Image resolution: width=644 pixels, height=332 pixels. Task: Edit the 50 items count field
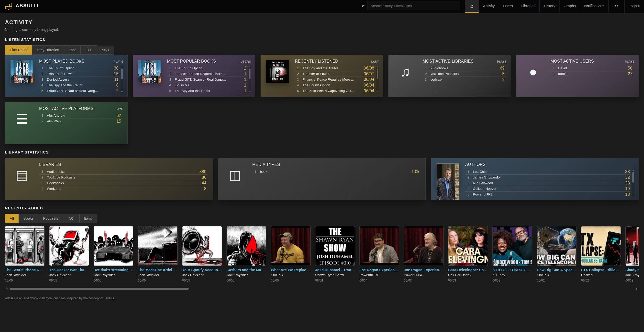click(x=71, y=218)
